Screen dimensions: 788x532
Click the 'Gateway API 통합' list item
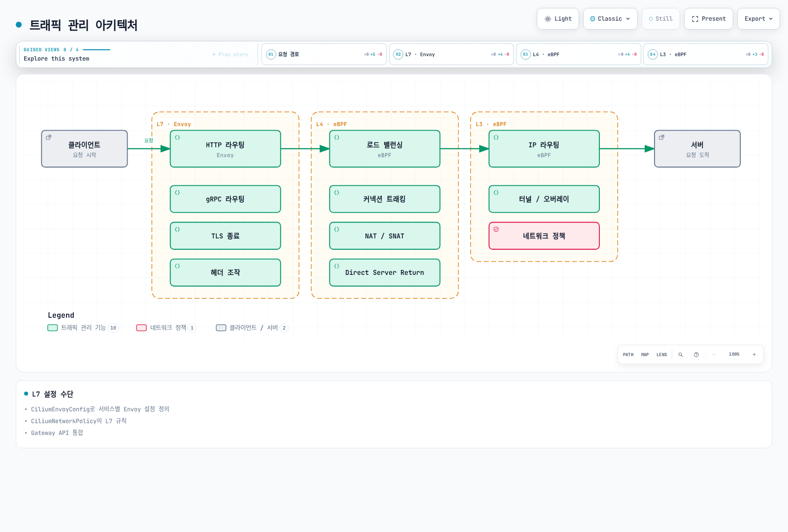tap(57, 433)
